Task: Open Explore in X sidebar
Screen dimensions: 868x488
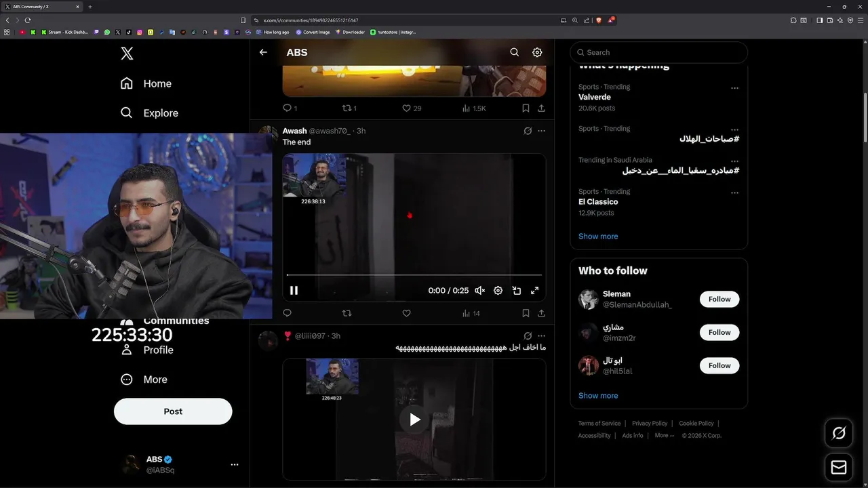Action: (149, 113)
